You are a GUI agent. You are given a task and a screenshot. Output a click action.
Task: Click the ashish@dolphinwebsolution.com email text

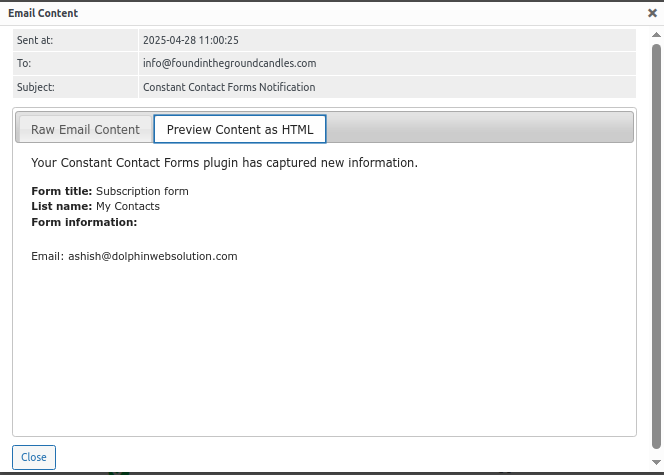pyautogui.click(x=153, y=257)
